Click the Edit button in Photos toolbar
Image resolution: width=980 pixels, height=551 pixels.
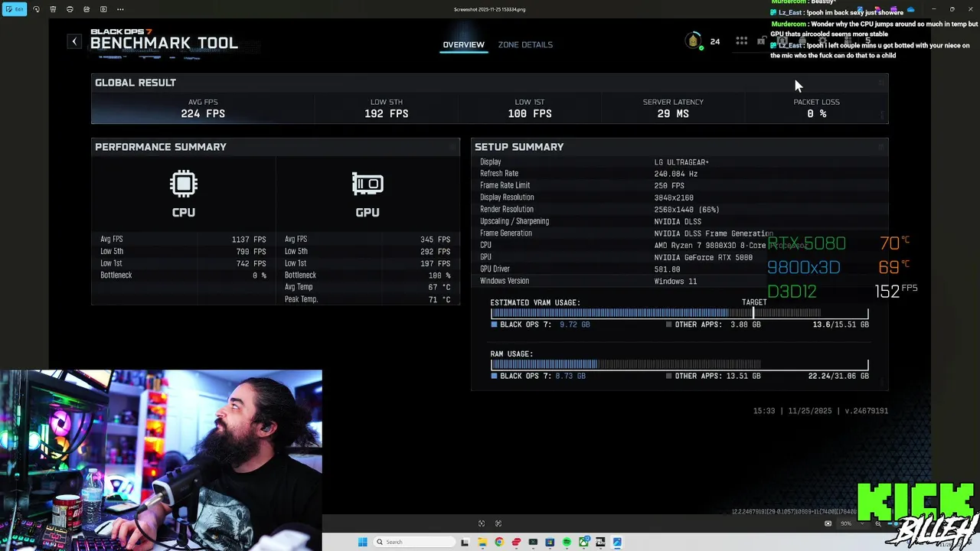15,9
